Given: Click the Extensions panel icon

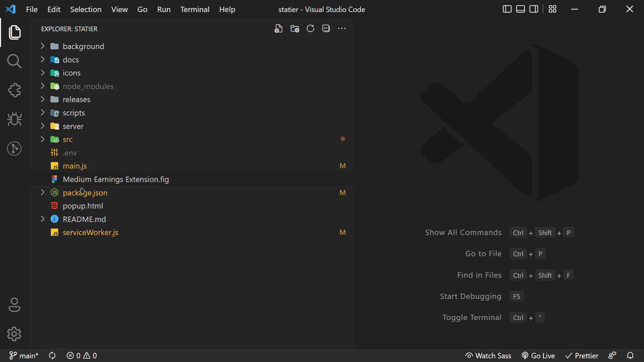Looking at the screenshot, I should (x=15, y=90).
